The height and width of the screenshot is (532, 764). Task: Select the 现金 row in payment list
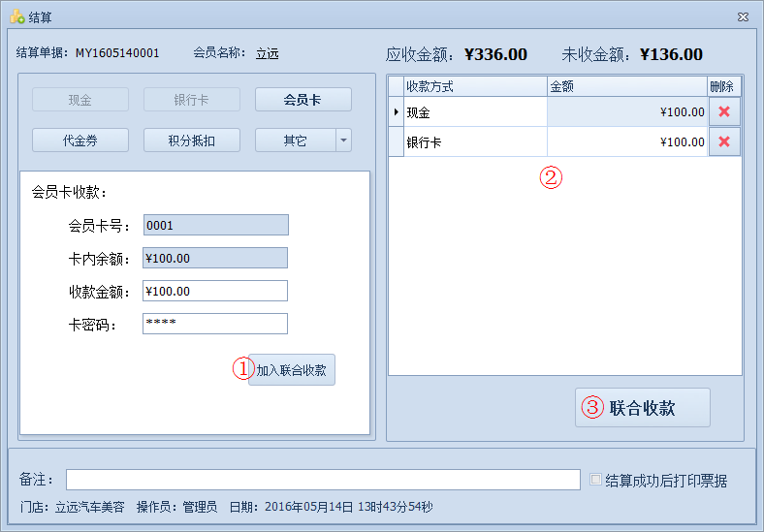tap(475, 112)
